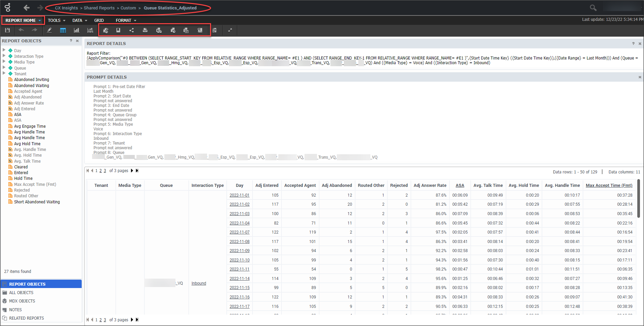The image size is (644, 326).
Task: Switch to Grid view icon
Action: 63,30
